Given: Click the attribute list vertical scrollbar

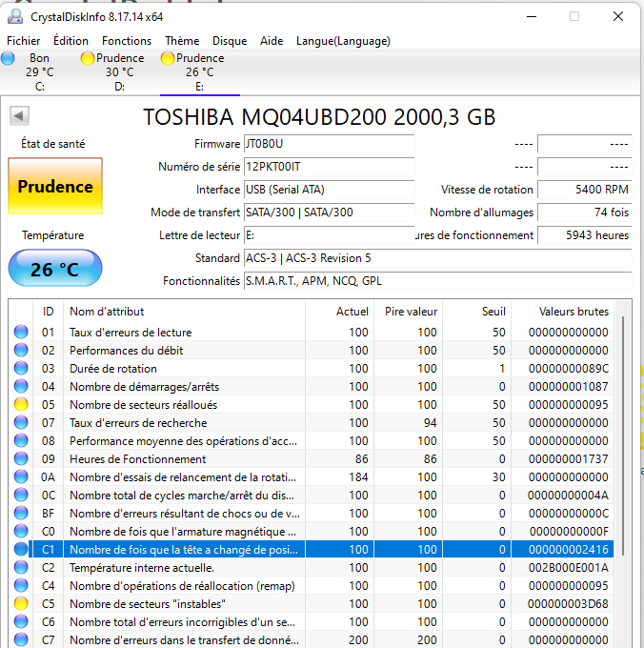Looking at the screenshot, I should point(623,436).
